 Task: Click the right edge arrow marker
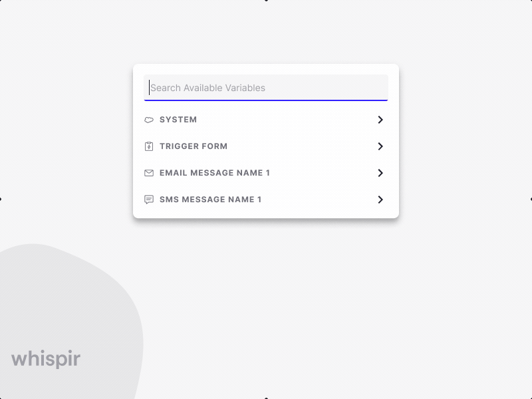[x=529, y=198]
